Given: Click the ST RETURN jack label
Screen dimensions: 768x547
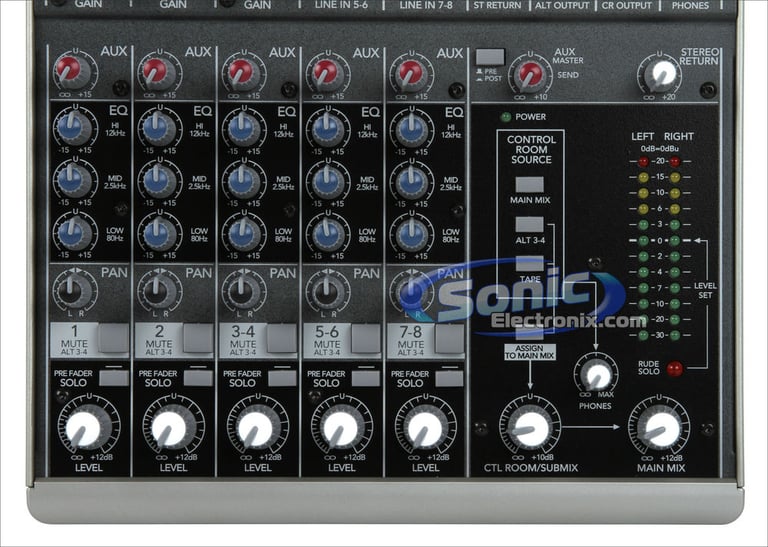Looking at the screenshot, I should 497,5.
